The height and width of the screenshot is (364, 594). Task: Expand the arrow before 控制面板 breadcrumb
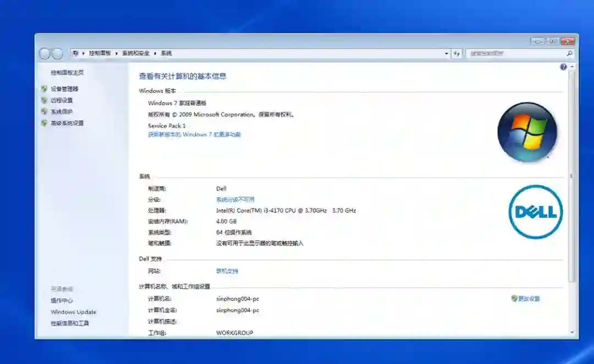click(x=84, y=53)
